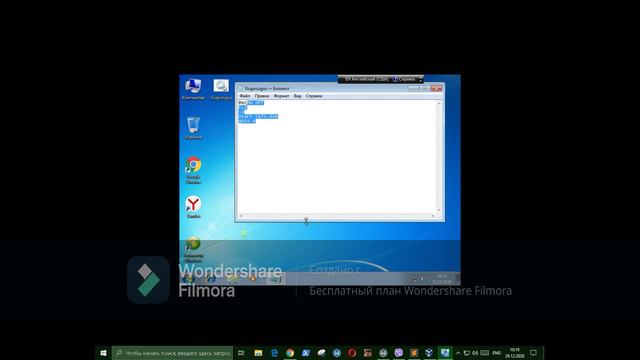Open Google Chrome from the Windows 10 taskbar

[290, 353]
